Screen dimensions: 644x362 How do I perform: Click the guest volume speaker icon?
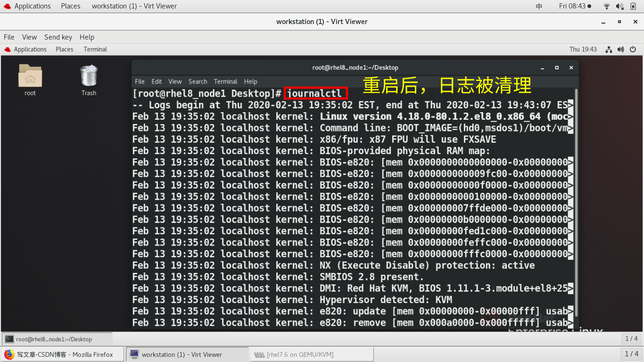click(x=620, y=49)
